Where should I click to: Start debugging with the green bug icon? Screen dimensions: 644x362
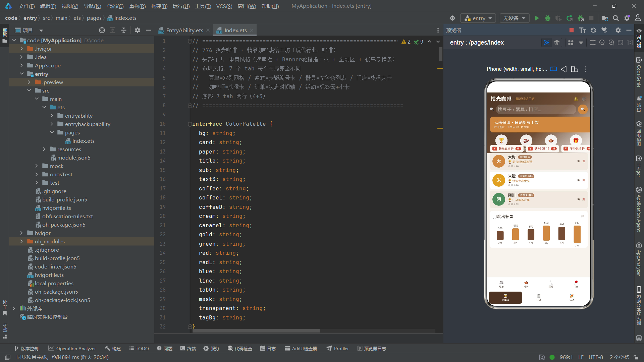tap(548, 18)
